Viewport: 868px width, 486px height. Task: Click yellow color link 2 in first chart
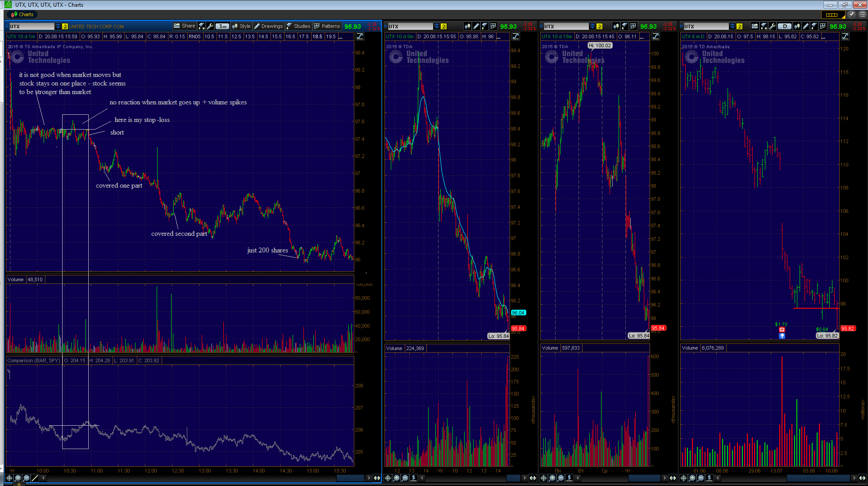click(65, 27)
